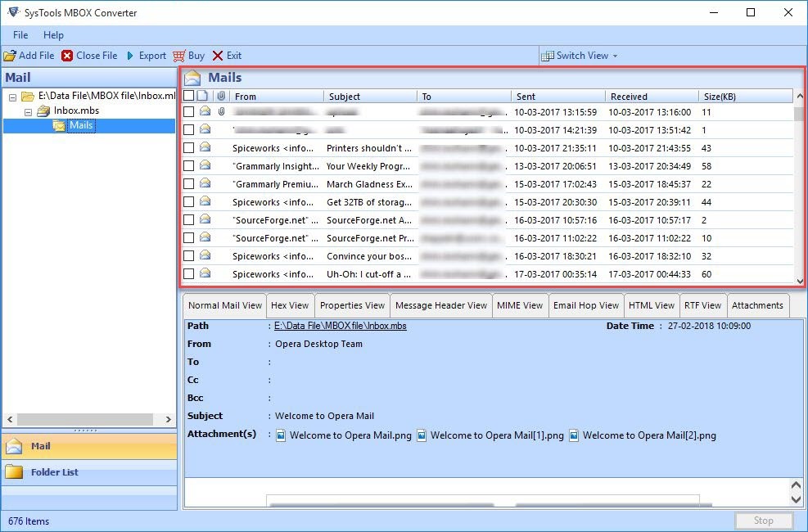The height and width of the screenshot is (532, 808).
Task: Sort by the Size(KB) column header
Action: (x=746, y=97)
